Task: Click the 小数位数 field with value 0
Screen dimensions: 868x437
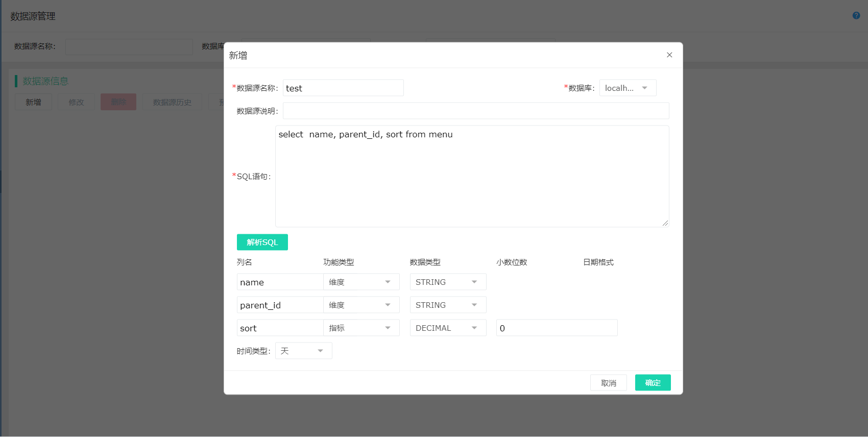Action: point(557,328)
